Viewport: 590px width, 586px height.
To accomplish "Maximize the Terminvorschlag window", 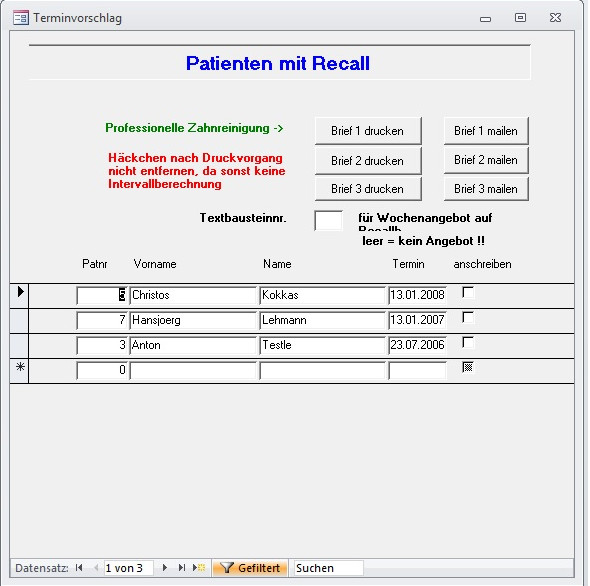I will point(520,17).
